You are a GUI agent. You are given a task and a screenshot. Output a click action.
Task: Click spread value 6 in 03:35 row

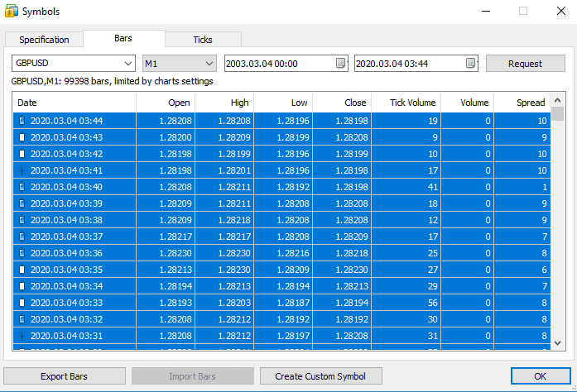tap(544, 270)
